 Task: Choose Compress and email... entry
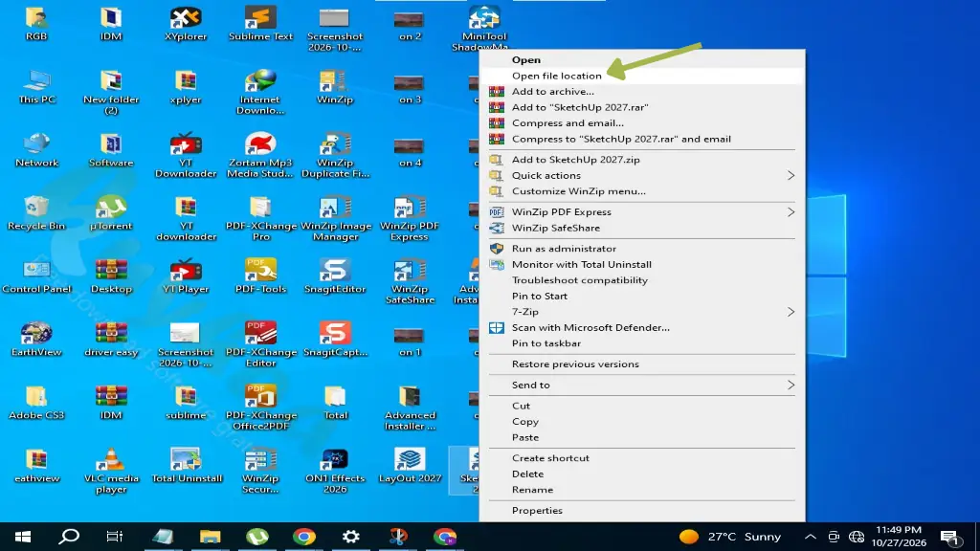coord(642,123)
